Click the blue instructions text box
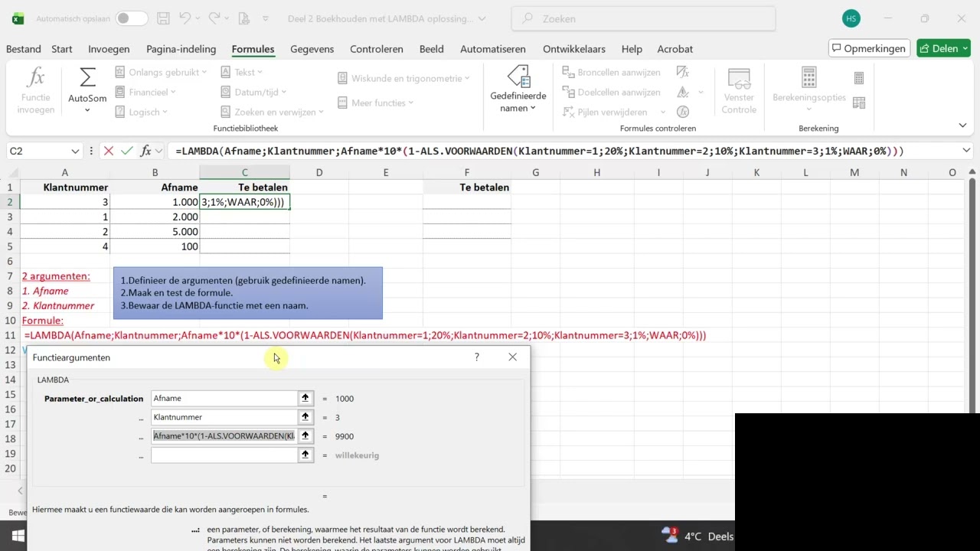The image size is (980, 551). pos(247,293)
